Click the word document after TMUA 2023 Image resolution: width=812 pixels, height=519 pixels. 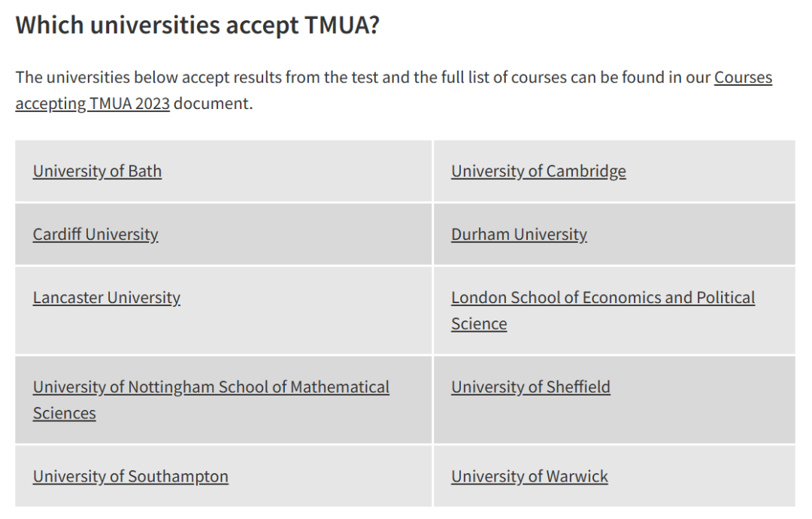214,104
